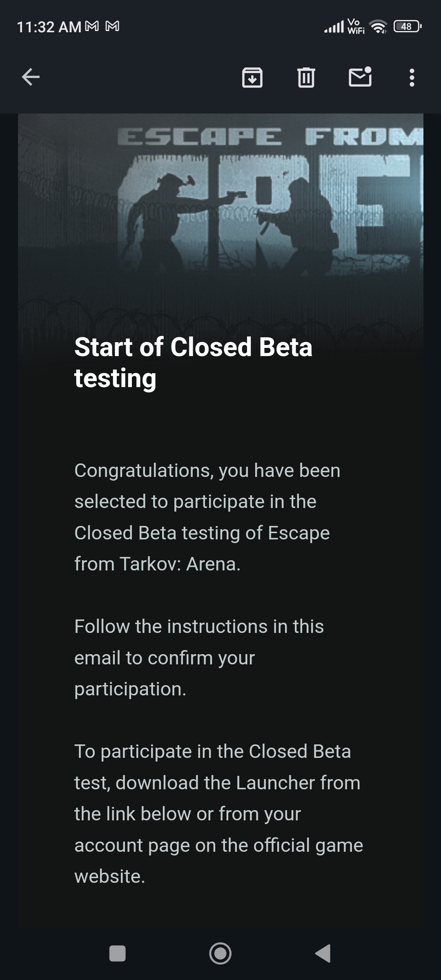Image resolution: width=441 pixels, height=980 pixels.
Task: Tap the download the Launcher paragraph
Action: tap(218, 814)
